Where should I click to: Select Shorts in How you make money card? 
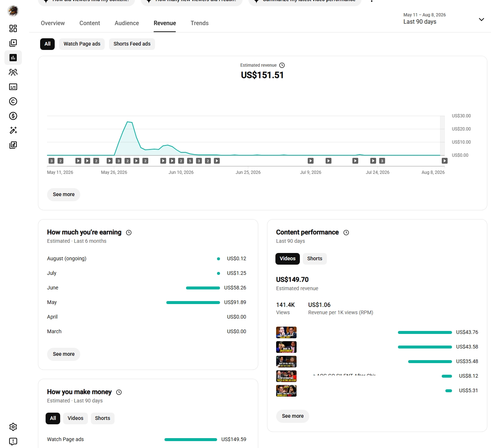pyautogui.click(x=103, y=418)
